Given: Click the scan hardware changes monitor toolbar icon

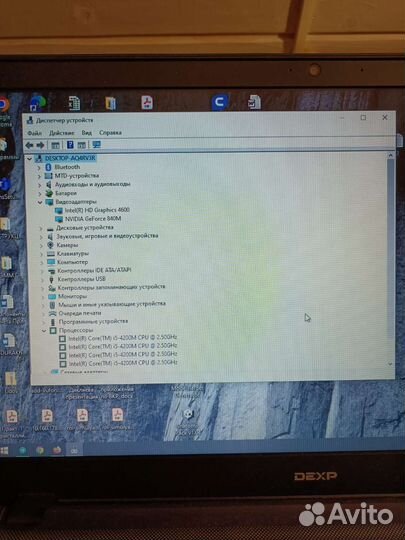Looking at the screenshot, I should pos(96,145).
